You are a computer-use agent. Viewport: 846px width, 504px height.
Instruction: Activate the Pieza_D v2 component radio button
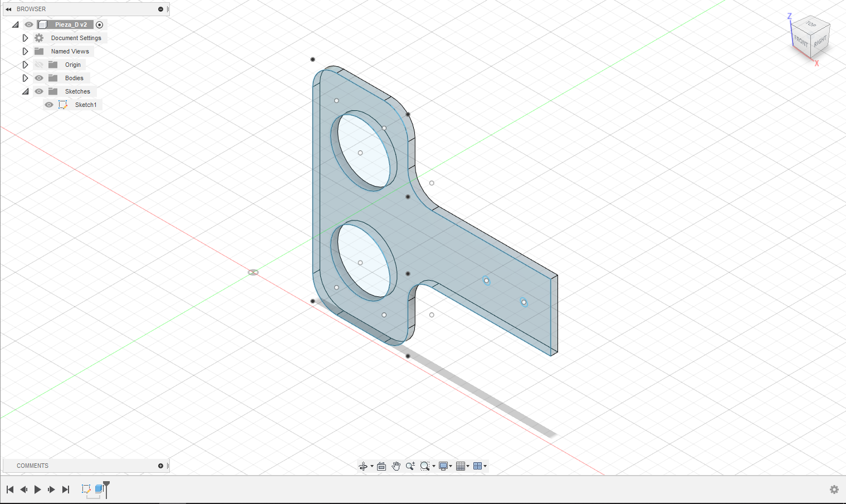click(x=100, y=25)
